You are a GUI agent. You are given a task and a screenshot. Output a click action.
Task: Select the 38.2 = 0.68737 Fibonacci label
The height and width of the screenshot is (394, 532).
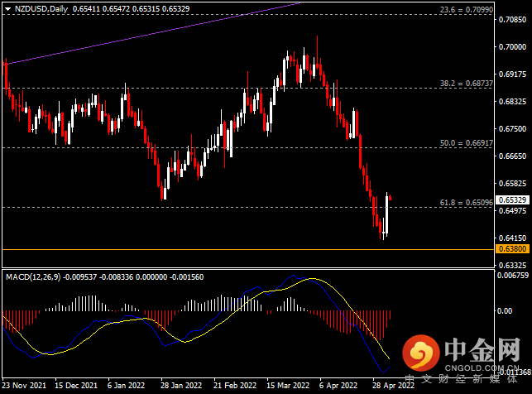(x=467, y=83)
